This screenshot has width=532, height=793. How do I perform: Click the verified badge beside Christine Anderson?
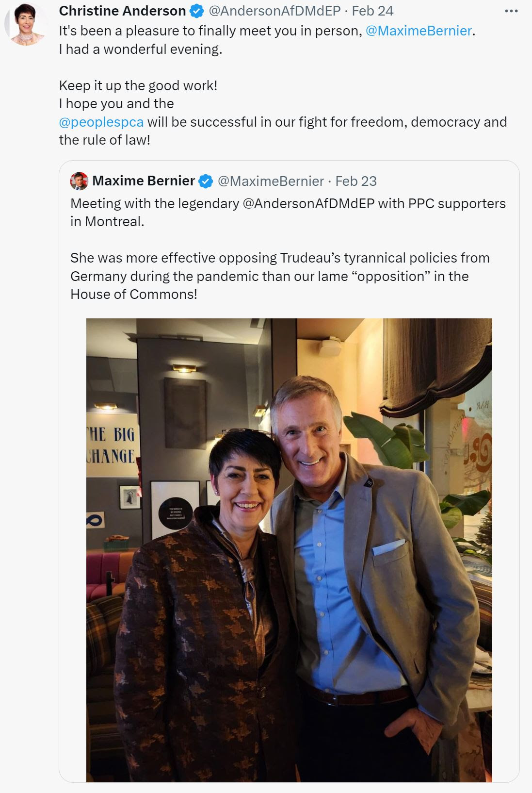click(196, 11)
